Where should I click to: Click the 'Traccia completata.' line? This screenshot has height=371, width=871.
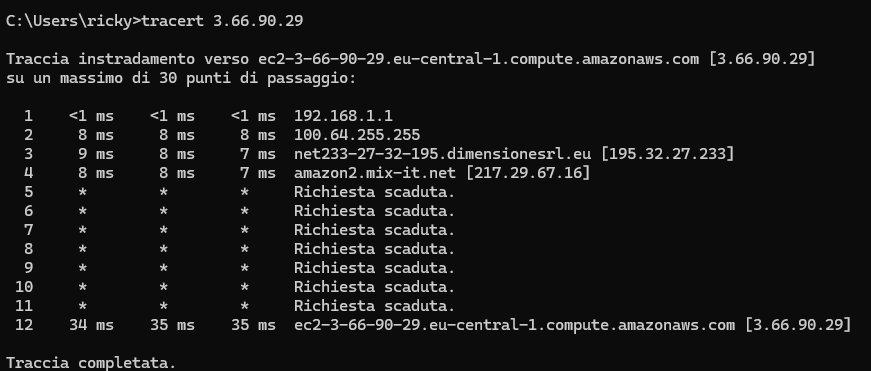pos(91,363)
